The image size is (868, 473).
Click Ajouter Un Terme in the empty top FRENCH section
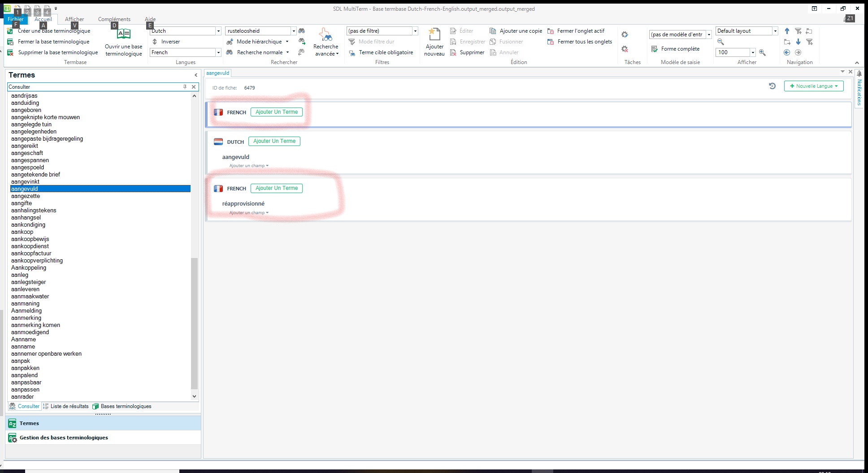point(277,112)
